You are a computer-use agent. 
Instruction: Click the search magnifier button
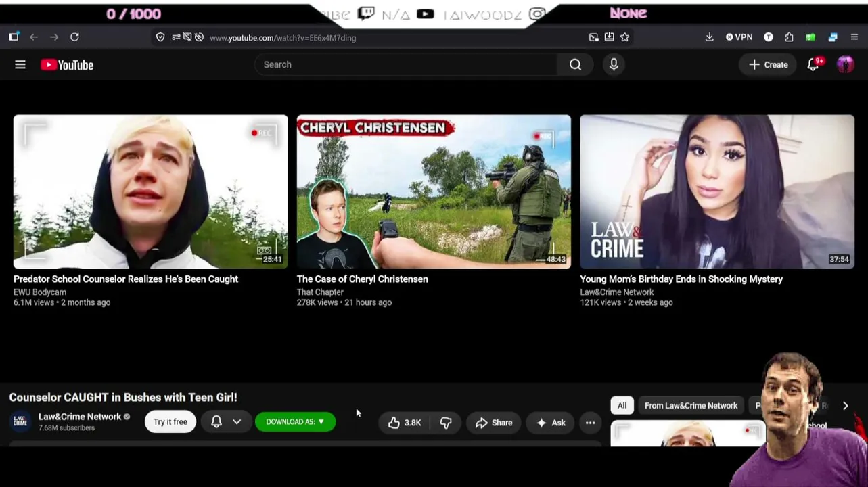575,64
